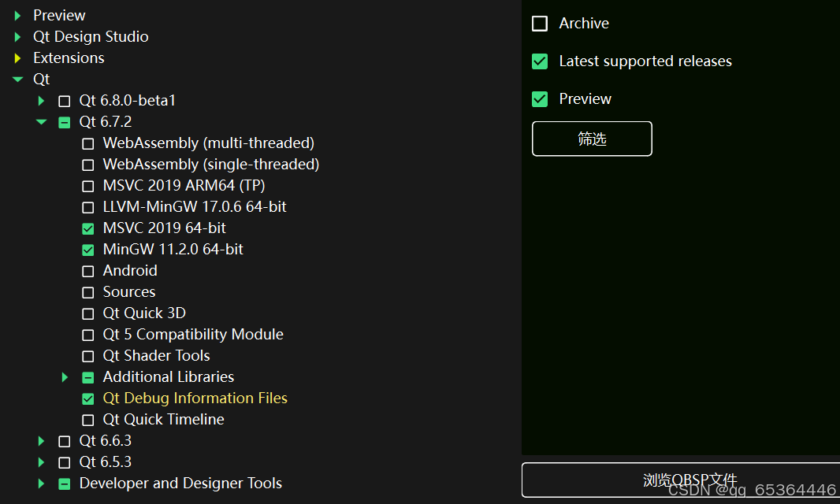The image size is (840, 504).
Task: Select the Qt Quick Timeline text
Action: tap(163, 420)
